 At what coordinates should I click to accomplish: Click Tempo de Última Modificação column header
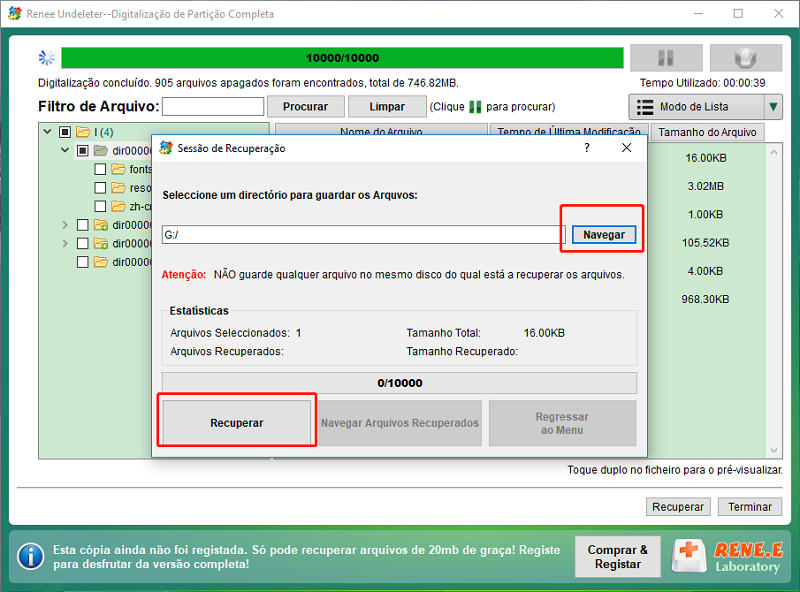pos(569,130)
